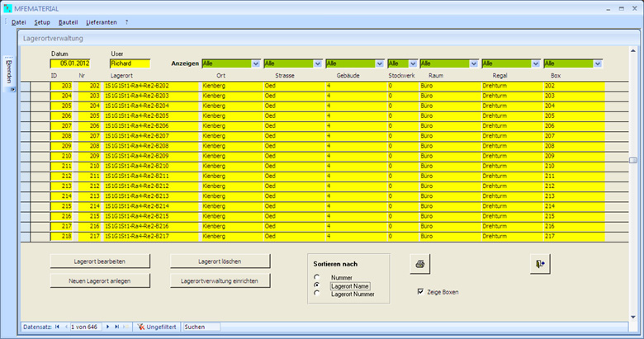Click the Ungefiltert filter icon
Viewport: 644px width, 339px height.
point(143,327)
